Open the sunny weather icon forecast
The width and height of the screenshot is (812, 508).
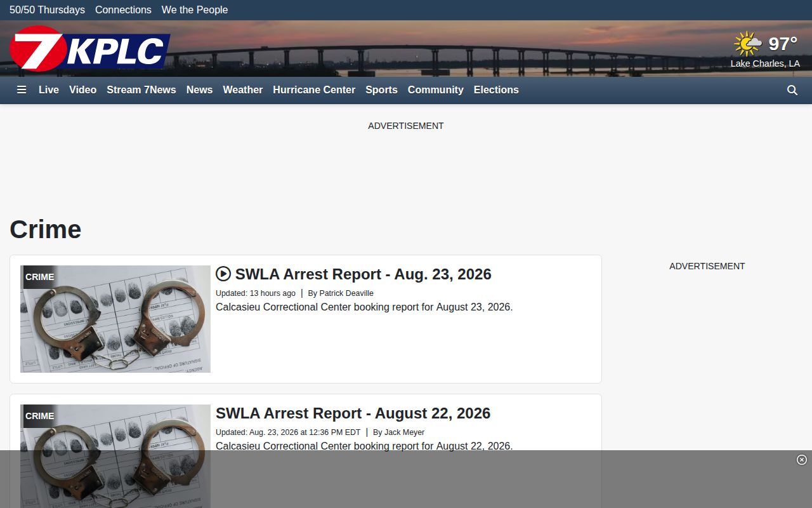(x=748, y=44)
